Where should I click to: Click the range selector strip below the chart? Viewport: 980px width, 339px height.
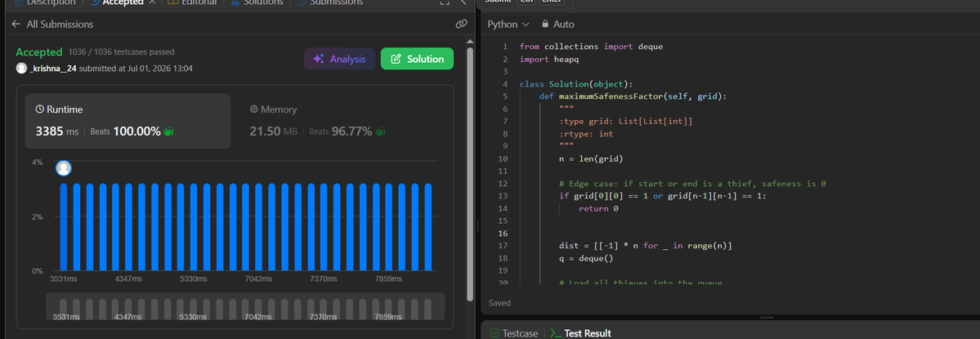pyautogui.click(x=246, y=306)
